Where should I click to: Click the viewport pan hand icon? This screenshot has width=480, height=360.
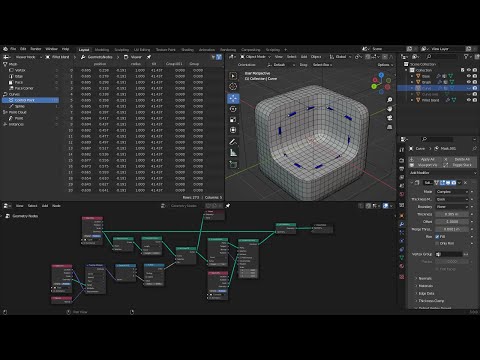[x=389, y=109]
